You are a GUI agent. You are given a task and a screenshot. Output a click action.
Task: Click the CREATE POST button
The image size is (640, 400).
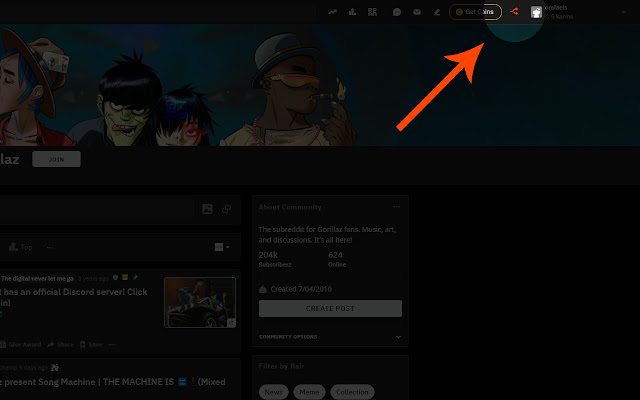(x=330, y=309)
